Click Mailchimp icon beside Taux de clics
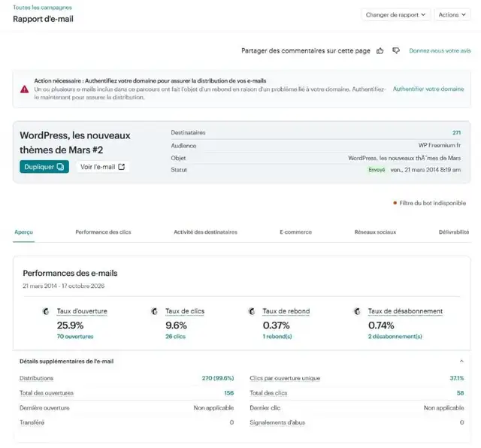 (x=154, y=311)
